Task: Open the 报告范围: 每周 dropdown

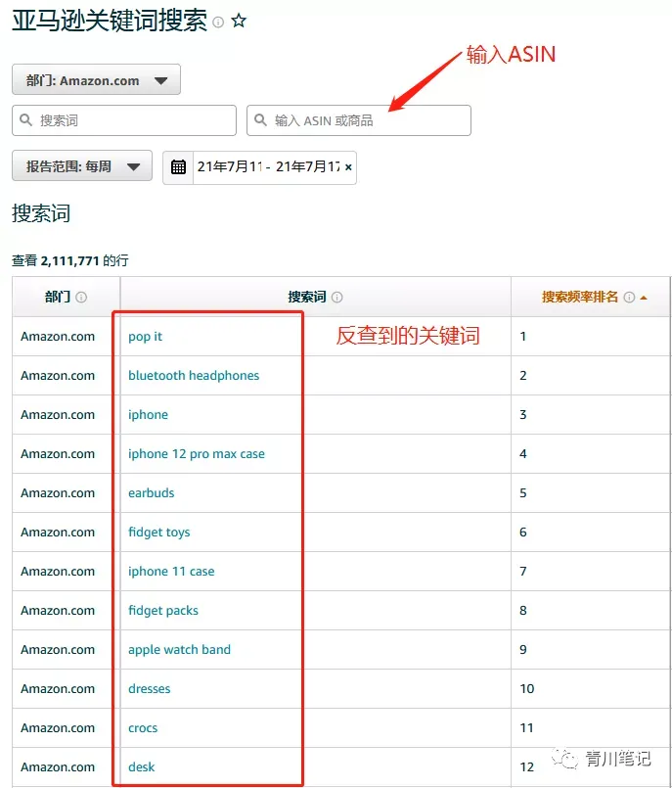Action: click(82, 165)
